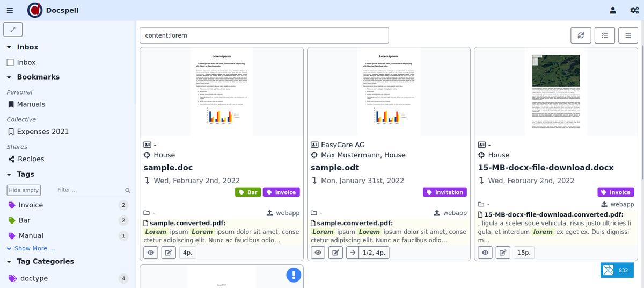The width and height of the screenshot is (644, 288).
Task: Click the green Bar tag label
Action: click(247, 192)
